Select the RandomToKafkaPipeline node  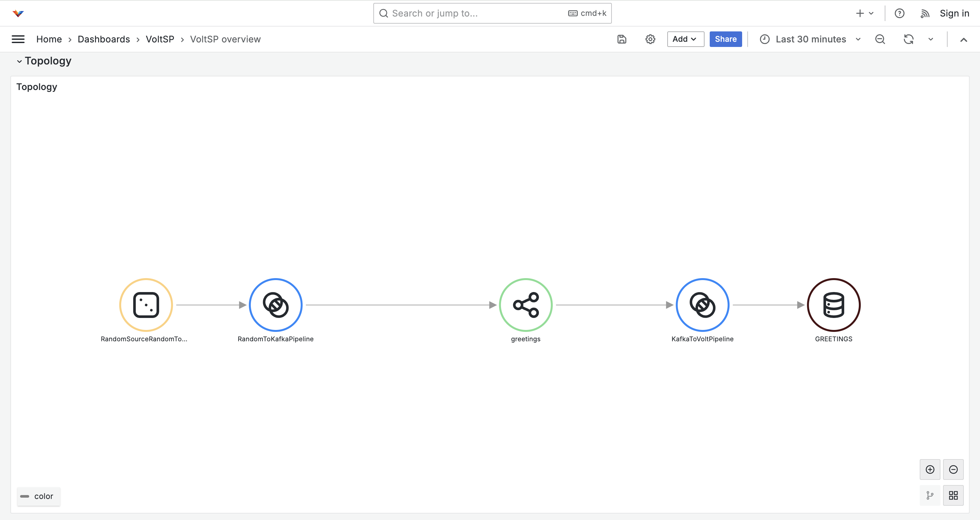coord(275,305)
